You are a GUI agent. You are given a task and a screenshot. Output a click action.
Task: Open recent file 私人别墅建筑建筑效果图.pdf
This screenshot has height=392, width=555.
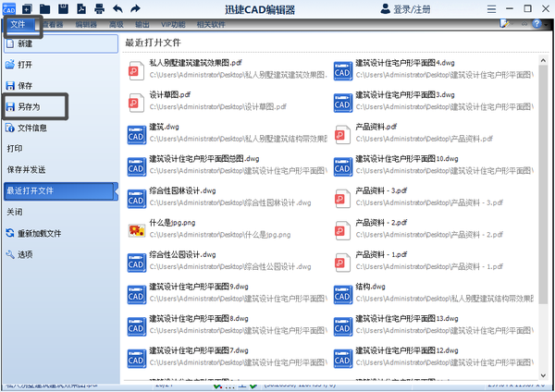pos(228,69)
